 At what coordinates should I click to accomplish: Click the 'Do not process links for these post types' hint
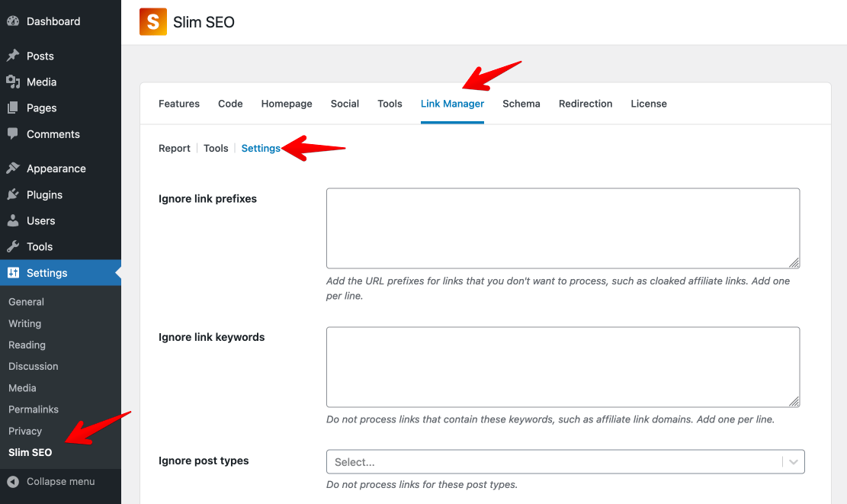point(422,484)
